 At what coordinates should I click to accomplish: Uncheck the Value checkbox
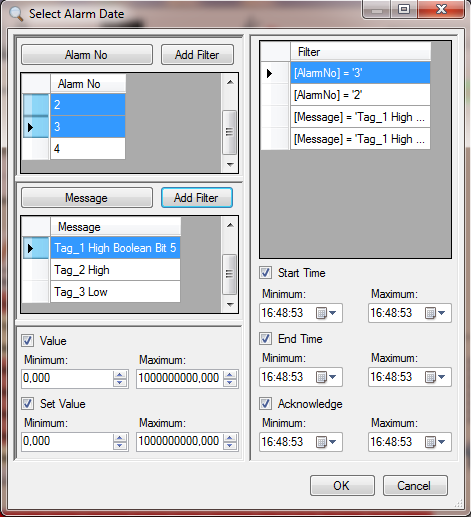click(27, 341)
